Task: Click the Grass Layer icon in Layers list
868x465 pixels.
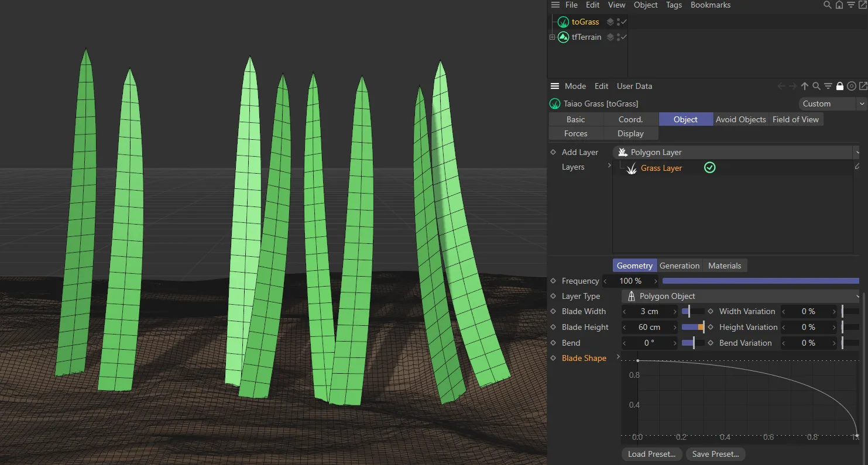Action: [632, 168]
